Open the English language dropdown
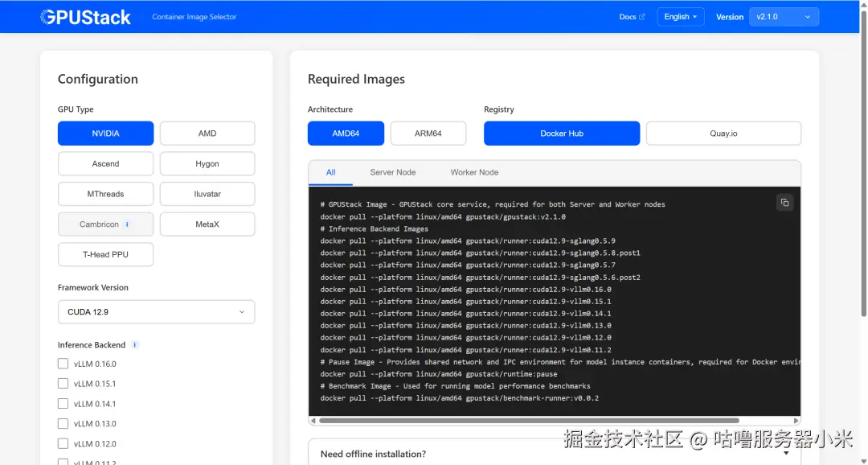Viewport: 868px width, 465px height. 681,17
